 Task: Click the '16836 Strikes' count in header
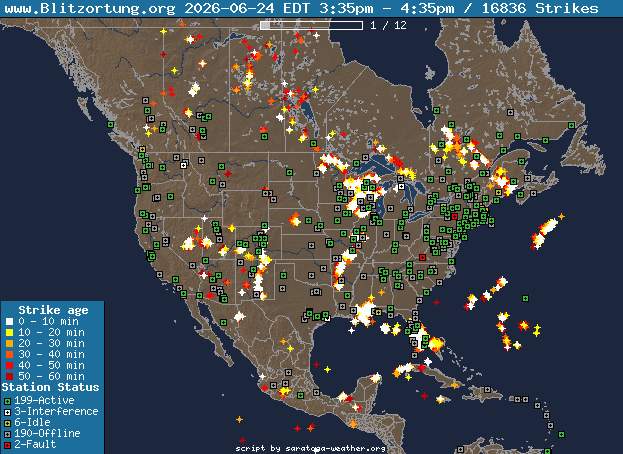pos(540,8)
